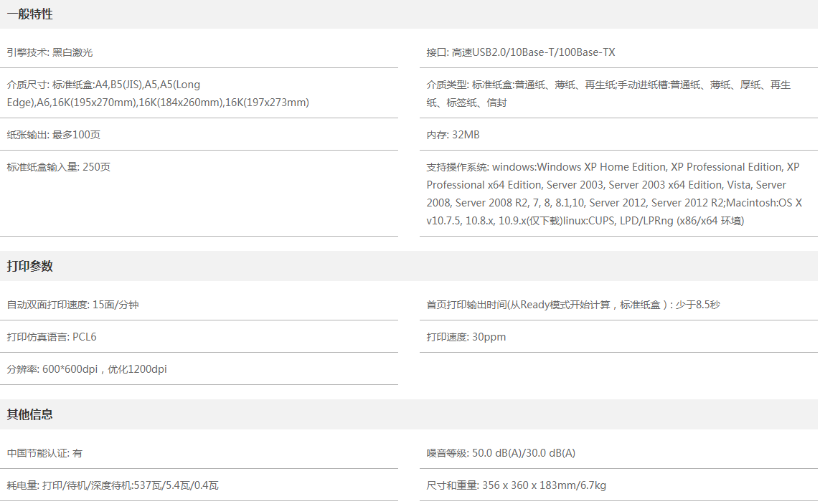
Task: Select the 标准纸盒输入量 250页 row
Action: pyautogui.click(x=59, y=167)
